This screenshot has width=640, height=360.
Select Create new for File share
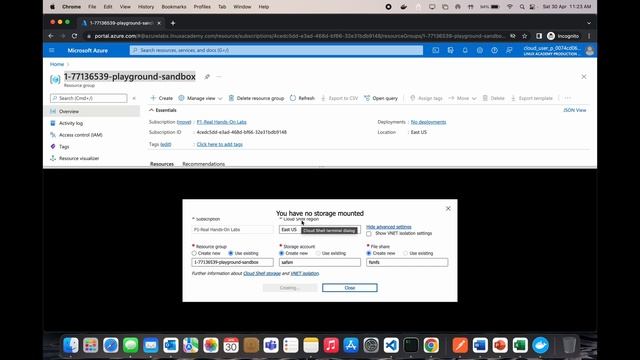(x=369, y=253)
